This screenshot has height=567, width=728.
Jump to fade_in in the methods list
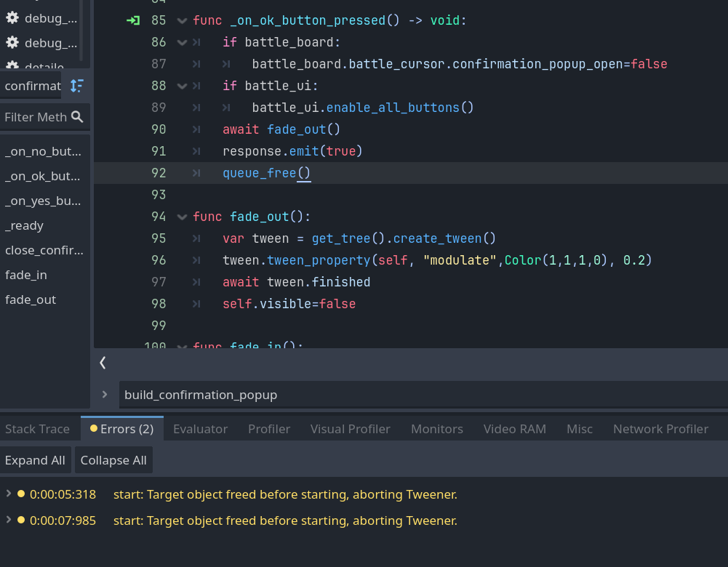[x=25, y=275]
